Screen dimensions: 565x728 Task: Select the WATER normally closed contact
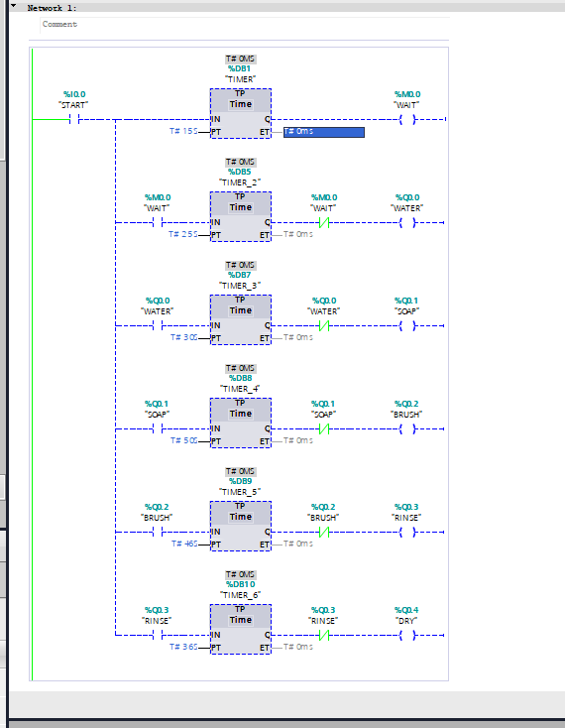[x=324, y=326]
